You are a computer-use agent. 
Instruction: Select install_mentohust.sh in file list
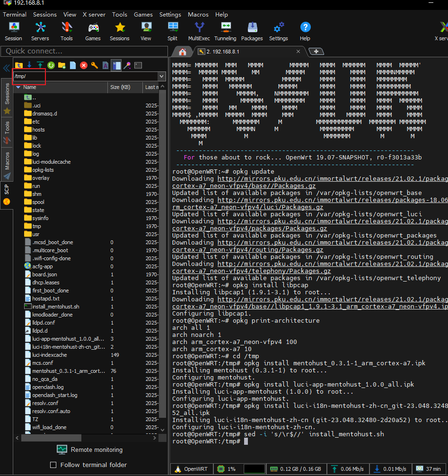tap(56, 307)
